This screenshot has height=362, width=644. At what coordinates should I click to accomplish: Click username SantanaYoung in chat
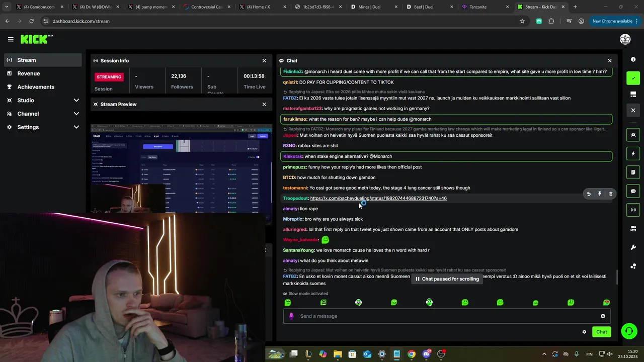(299, 250)
